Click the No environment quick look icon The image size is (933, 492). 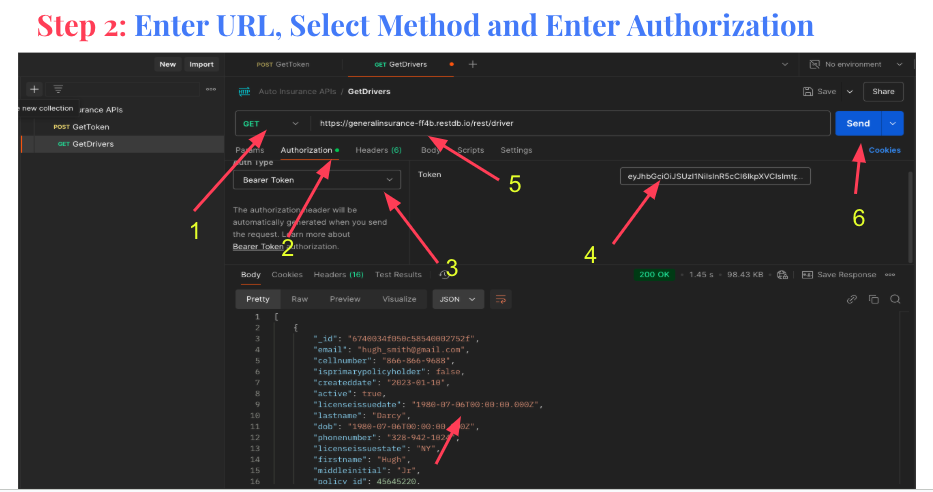[814, 64]
